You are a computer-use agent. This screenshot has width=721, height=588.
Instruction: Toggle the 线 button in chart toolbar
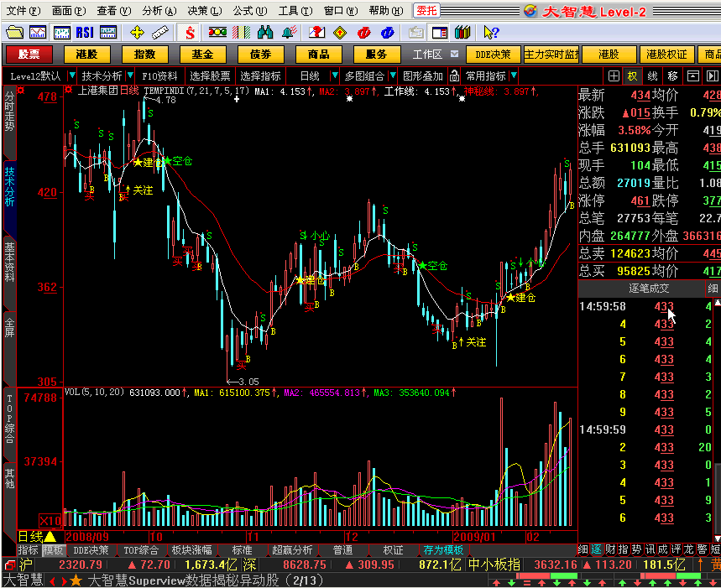[652, 75]
